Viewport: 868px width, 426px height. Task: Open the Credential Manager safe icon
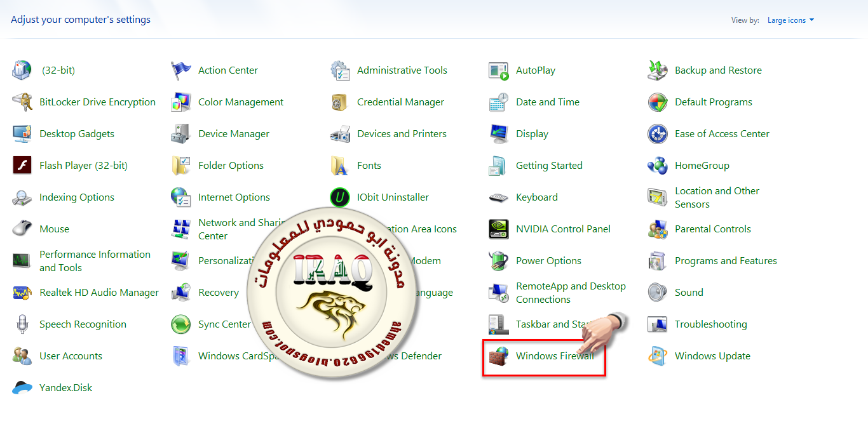(x=340, y=102)
